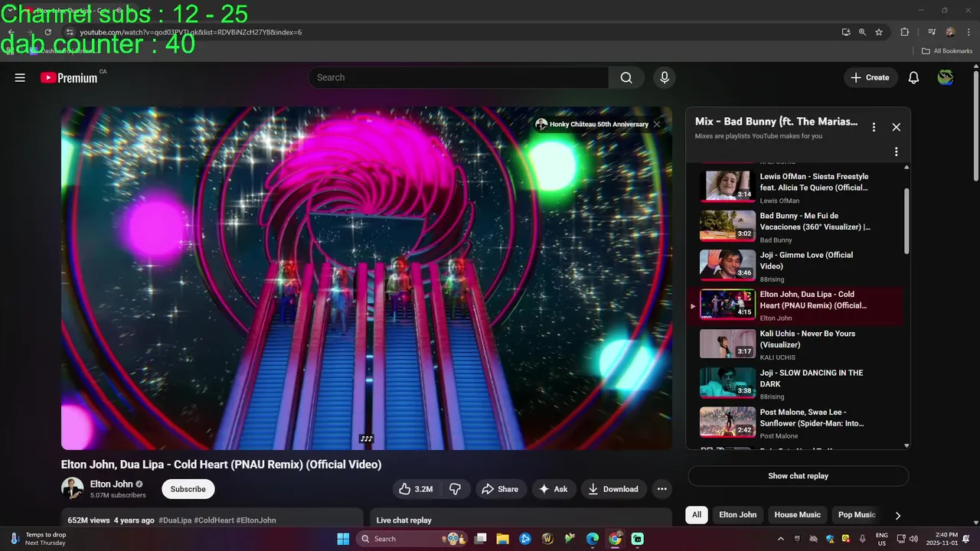The image size is (980, 551).
Task: Select the All filter chip
Action: 697,515
